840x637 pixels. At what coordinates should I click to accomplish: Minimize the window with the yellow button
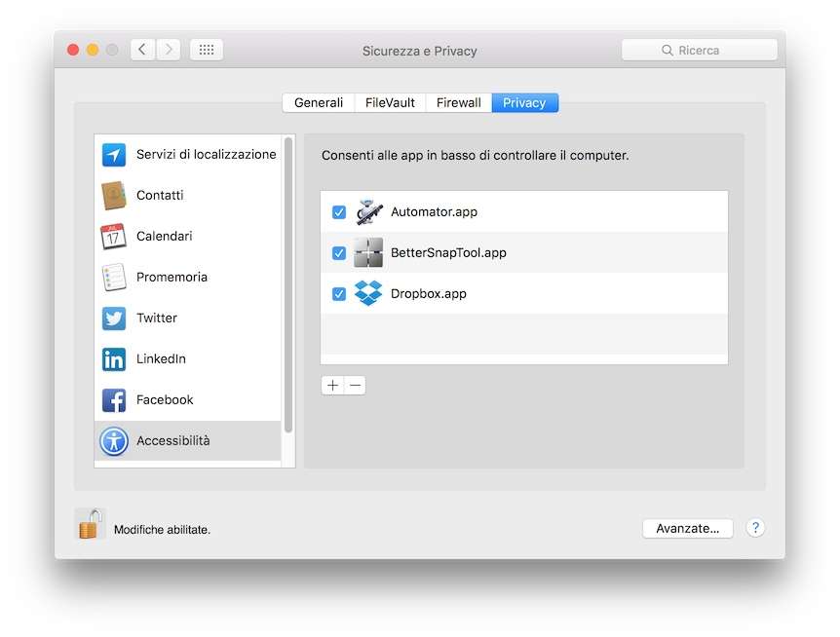(x=93, y=50)
